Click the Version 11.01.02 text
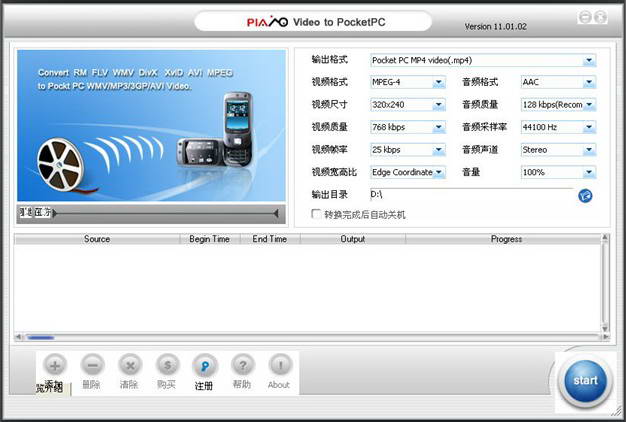 pos(495,27)
